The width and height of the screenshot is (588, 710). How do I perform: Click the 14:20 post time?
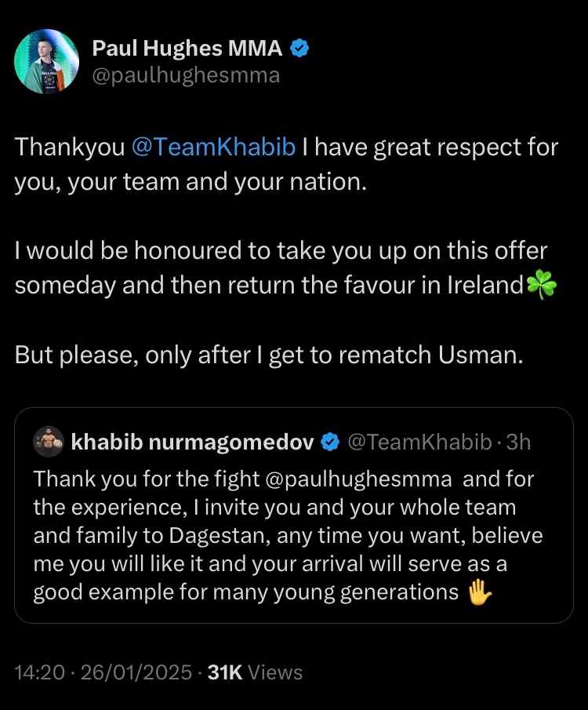tap(40, 672)
